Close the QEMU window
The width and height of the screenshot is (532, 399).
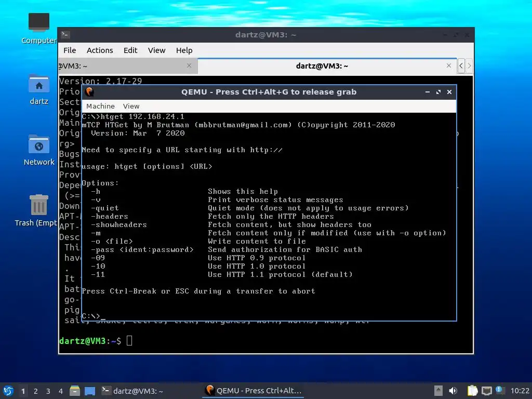pos(449,92)
